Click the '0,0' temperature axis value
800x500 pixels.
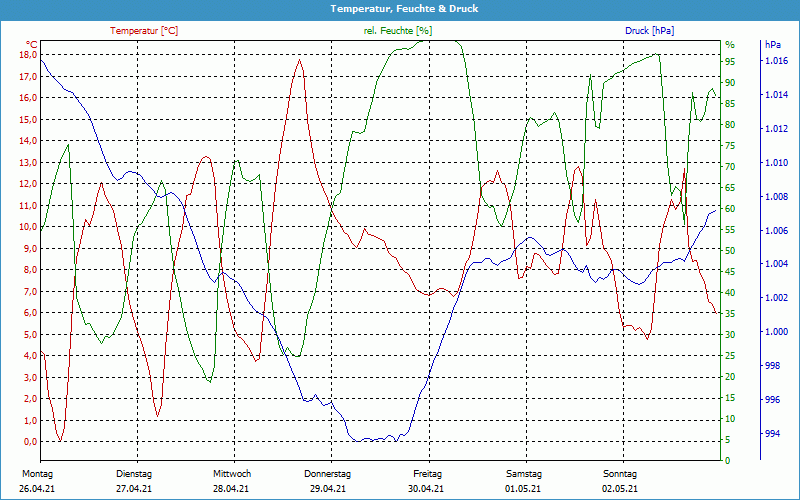point(30,442)
